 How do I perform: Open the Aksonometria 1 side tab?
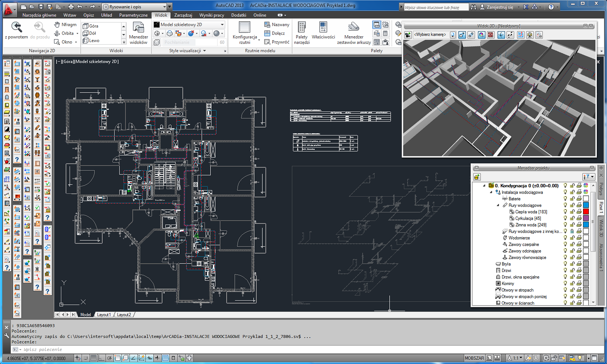601,258
